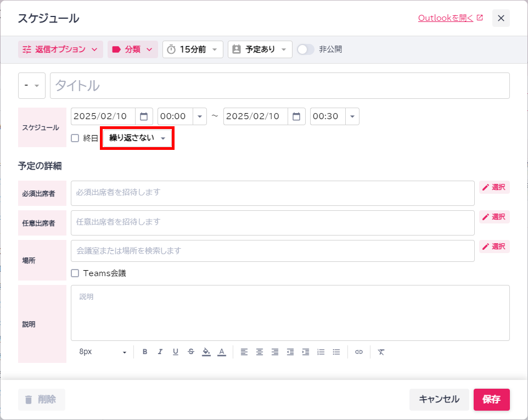This screenshot has width=528, height=420.
Task: Apply strikethrough formatting
Action: click(x=191, y=351)
